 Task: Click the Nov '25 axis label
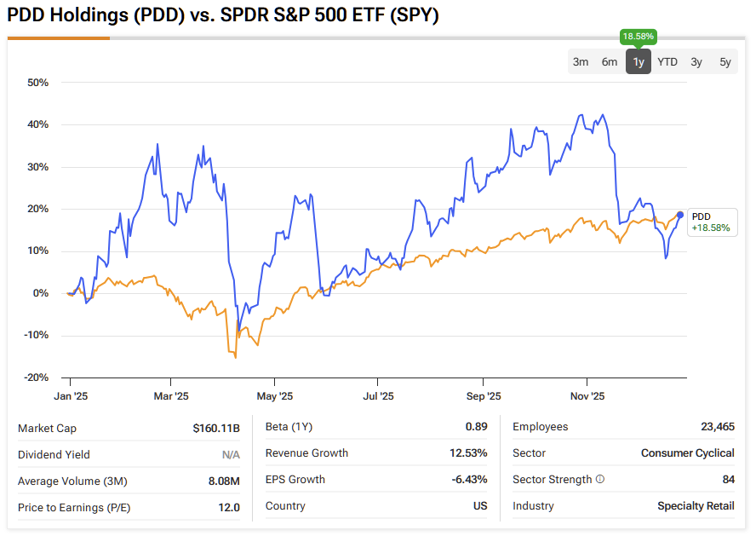point(587,396)
